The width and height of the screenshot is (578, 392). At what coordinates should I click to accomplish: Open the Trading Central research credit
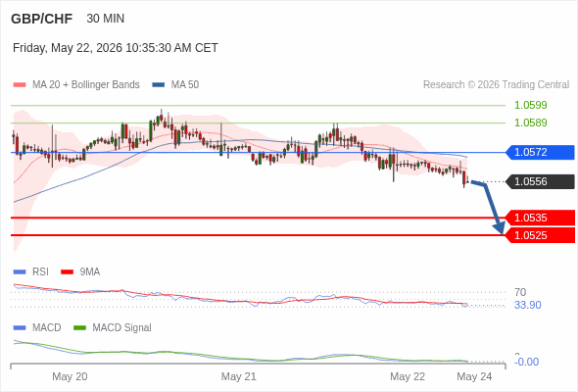click(496, 85)
